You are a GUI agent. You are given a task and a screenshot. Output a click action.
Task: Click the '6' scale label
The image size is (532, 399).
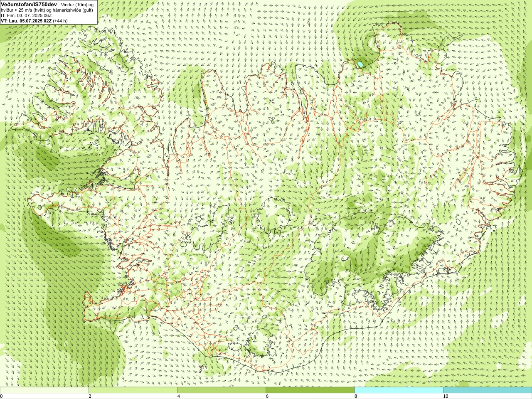point(267,396)
